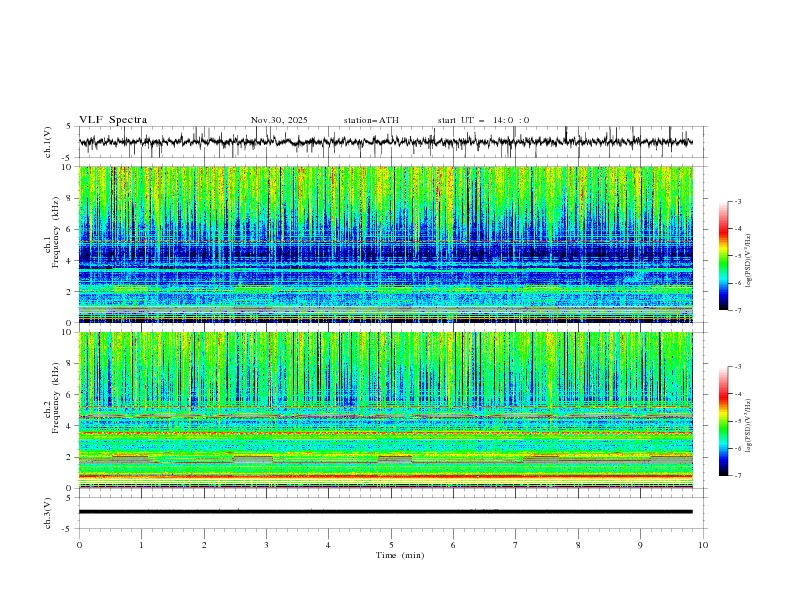Click time-axis tick label '3'
The image size is (792, 612).
click(x=266, y=545)
